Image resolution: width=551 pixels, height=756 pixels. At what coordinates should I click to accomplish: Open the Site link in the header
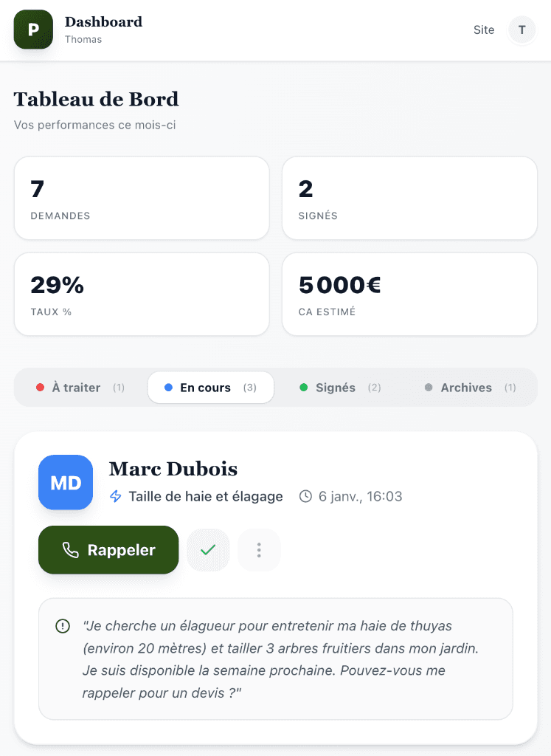point(484,30)
